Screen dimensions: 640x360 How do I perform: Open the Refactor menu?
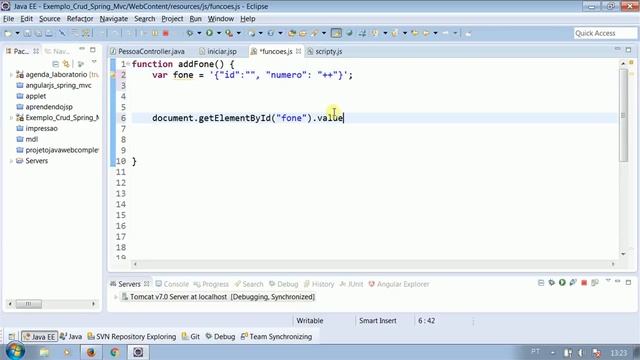(80, 19)
